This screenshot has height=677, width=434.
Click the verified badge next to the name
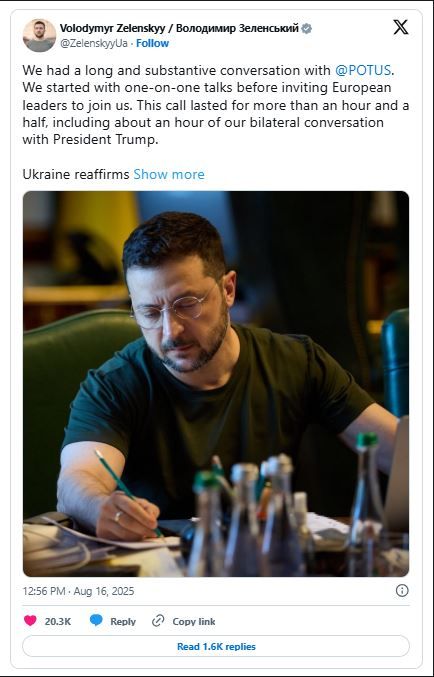point(307,29)
